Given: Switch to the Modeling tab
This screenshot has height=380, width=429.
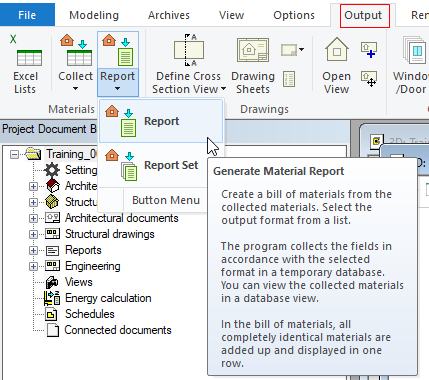Looking at the screenshot, I should [94, 15].
